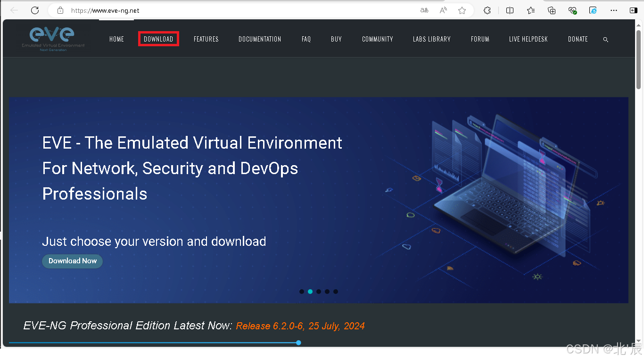Click the headline 'EVE - The Emulated Virtual Environment'
This screenshot has height=360, width=644.
[x=192, y=142]
